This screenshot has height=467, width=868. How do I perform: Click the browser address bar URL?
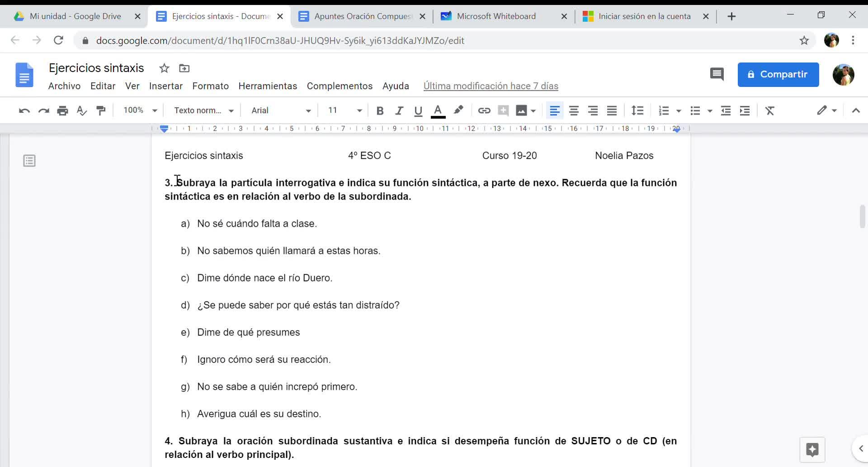[280, 41]
